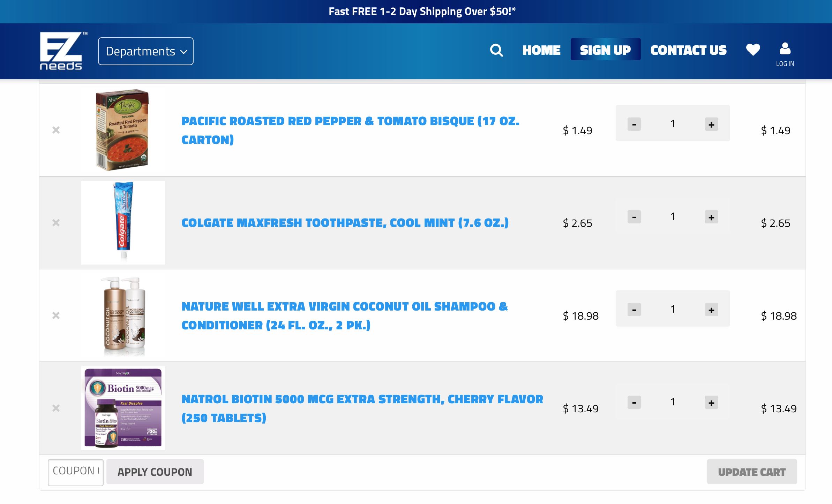
Task: Click the UPDATE CART button
Action: point(752,472)
